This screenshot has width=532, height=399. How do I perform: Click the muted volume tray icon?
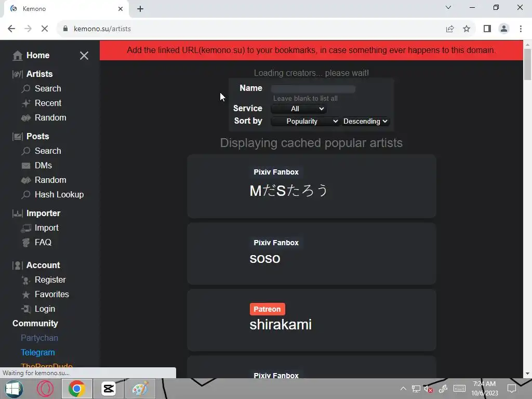(x=428, y=389)
